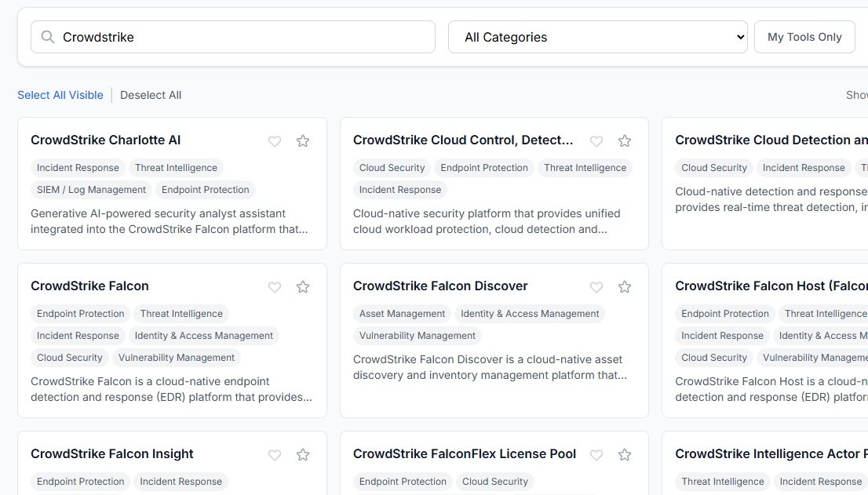Heart the CrowdStrike Cloud Control card
The image size is (868, 495).
pos(596,141)
